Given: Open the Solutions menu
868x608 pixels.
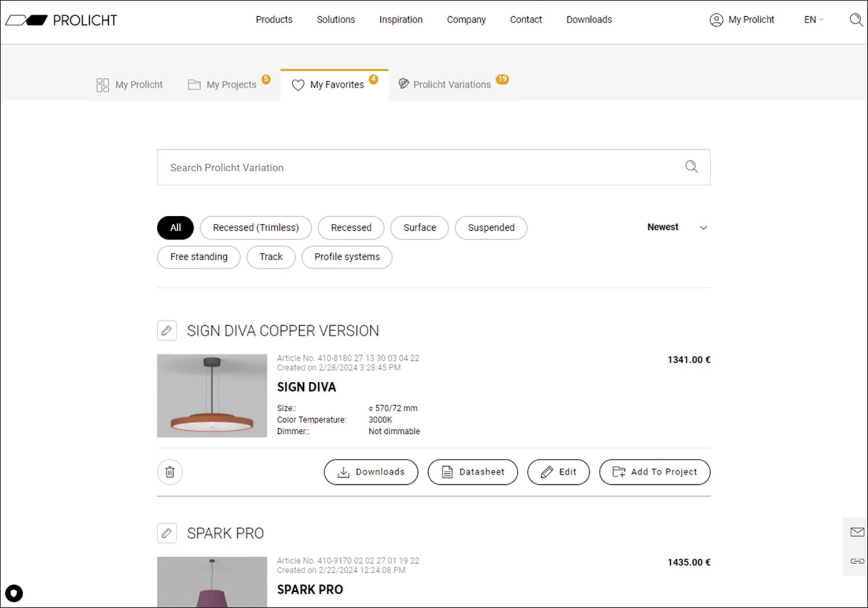Looking at the screenshot, I should click(x=336, y=20).
